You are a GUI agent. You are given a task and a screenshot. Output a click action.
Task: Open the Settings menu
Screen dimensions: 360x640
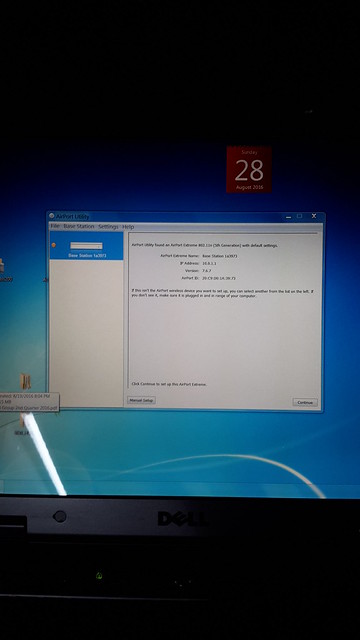[108, 227]
